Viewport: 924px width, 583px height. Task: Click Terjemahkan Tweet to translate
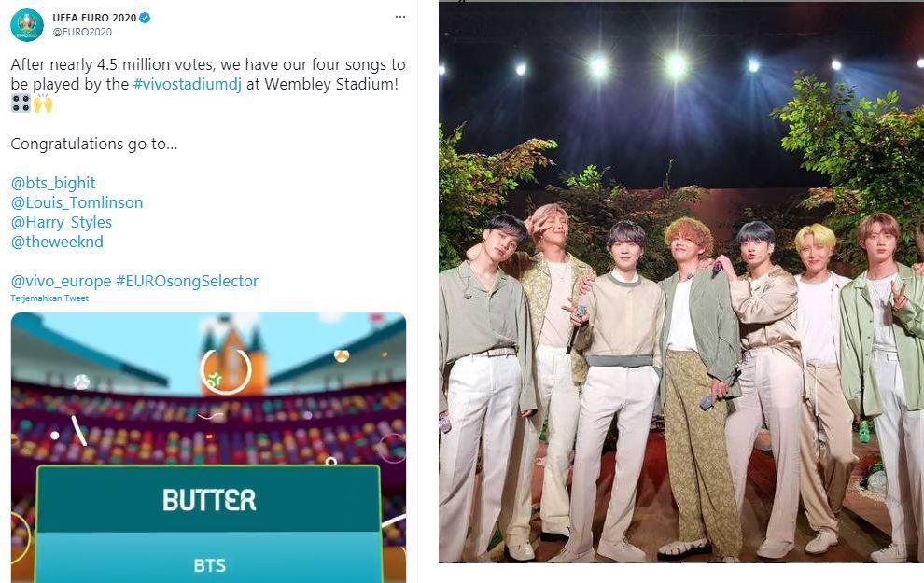49,298
